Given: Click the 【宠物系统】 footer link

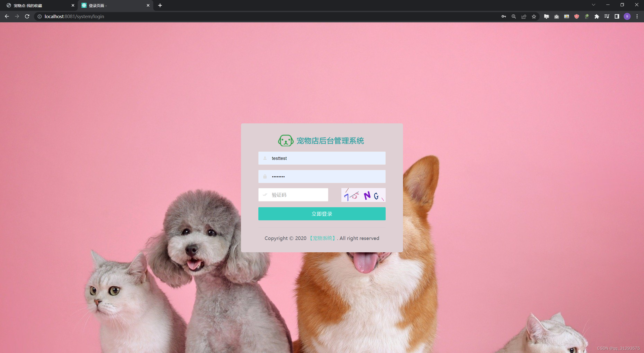Looking at the screenshot, I should coord(323,238).
